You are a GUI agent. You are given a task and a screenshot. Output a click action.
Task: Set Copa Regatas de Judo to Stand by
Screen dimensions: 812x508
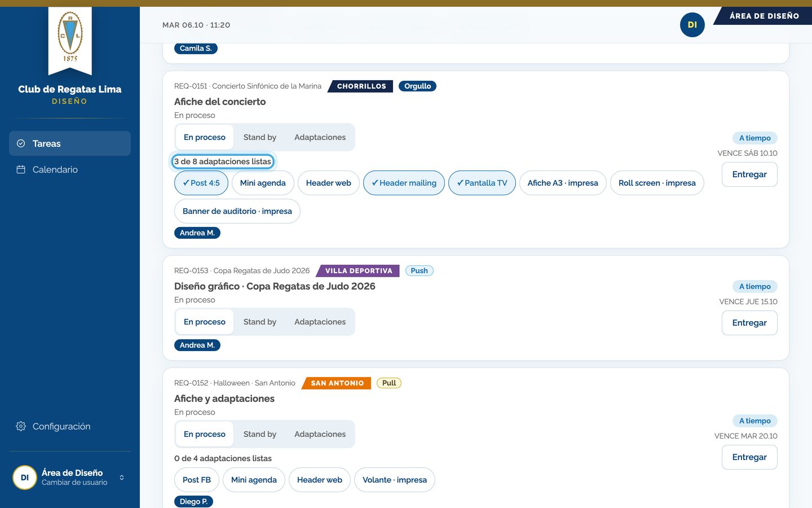pos(260,322)
